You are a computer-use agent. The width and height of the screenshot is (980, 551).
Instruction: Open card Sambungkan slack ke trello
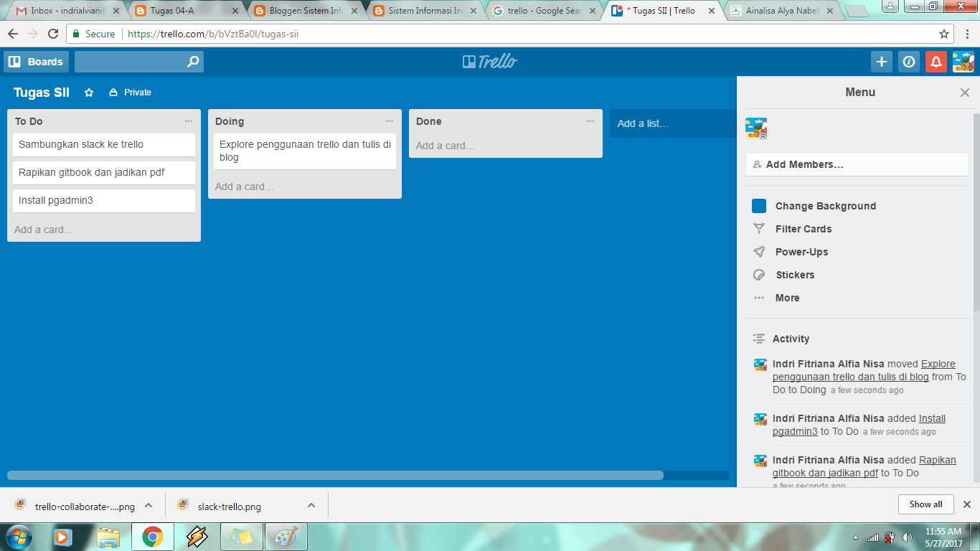tap(104, 145)
